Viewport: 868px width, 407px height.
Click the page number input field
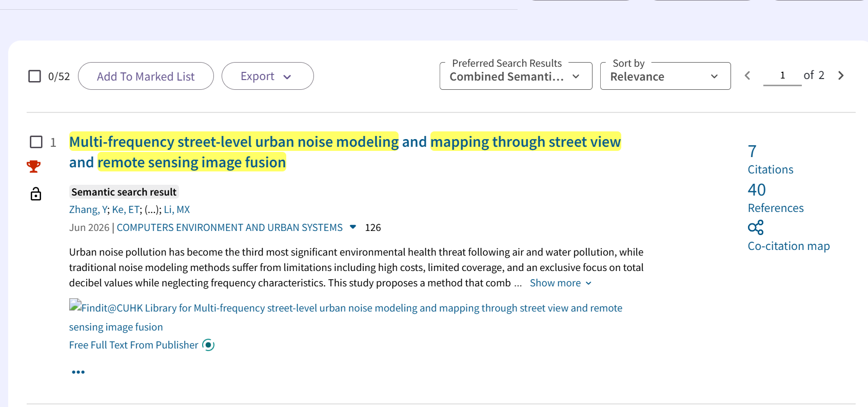[782, 75]
